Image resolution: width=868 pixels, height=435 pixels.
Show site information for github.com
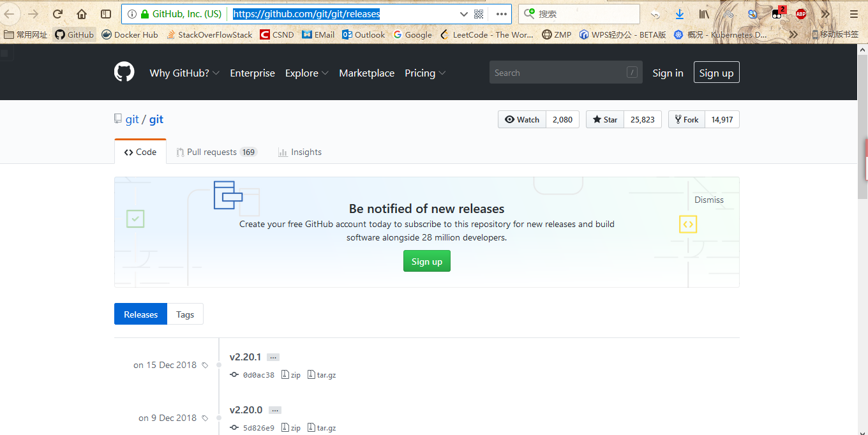(132, 14)
